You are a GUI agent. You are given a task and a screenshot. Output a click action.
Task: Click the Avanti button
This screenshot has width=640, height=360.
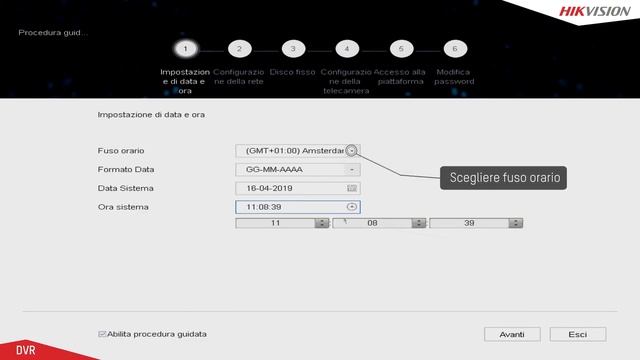tap(512, 334)
